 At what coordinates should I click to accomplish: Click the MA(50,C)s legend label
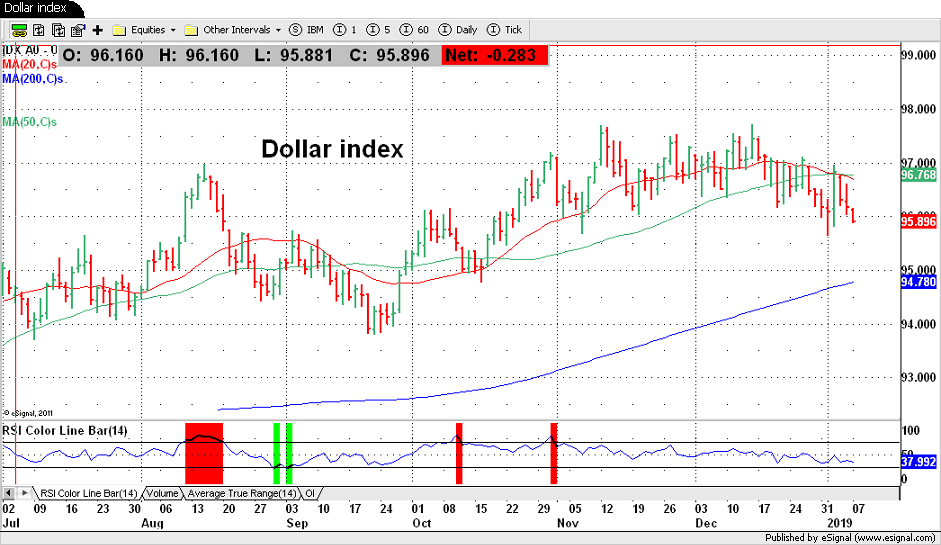click(x=29, y=122)
